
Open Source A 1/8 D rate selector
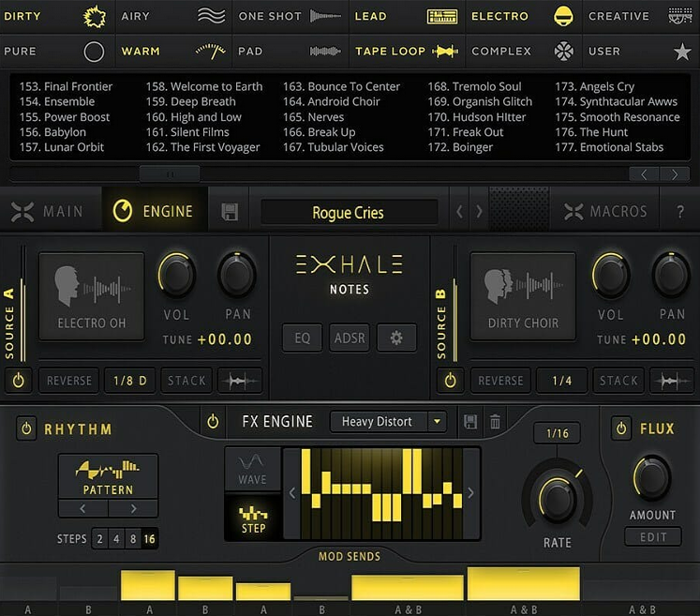pyautogui.click(x=130, y=381)
